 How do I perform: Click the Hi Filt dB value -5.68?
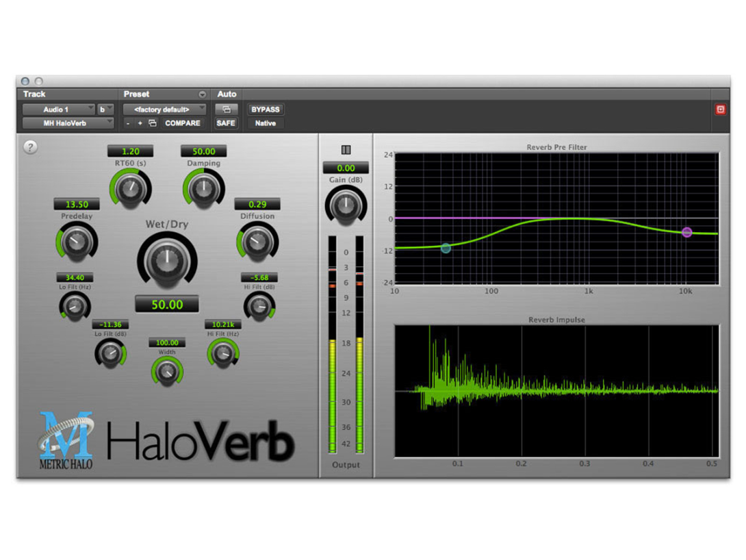coord(259,277)
